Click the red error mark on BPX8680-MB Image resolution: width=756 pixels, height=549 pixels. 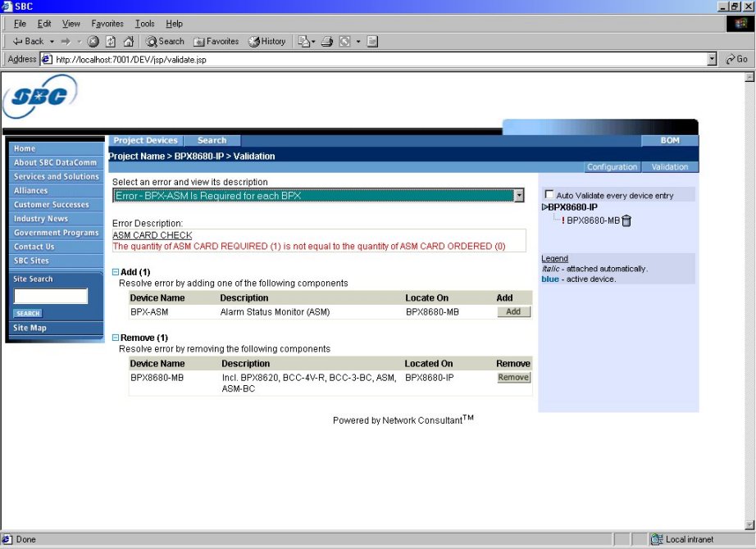click(563, 220)
